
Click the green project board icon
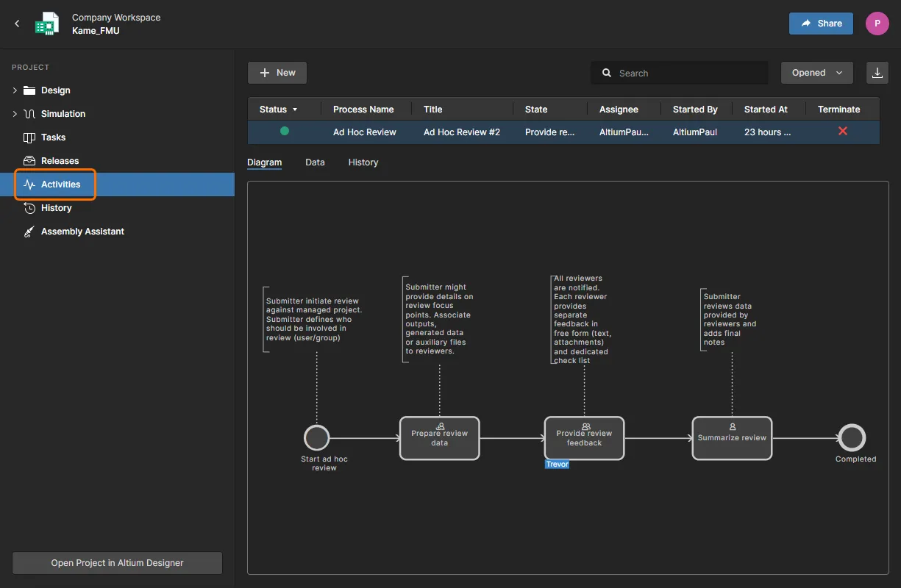[47, 24]
